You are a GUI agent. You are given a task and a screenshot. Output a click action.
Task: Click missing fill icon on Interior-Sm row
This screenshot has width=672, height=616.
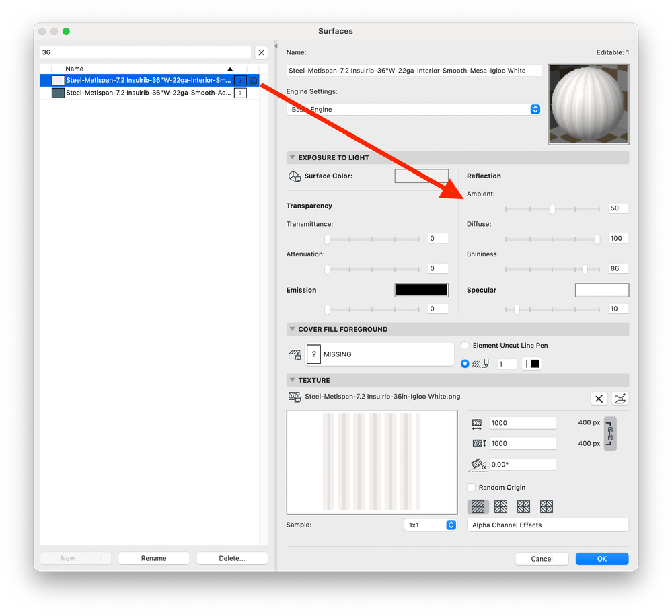click(x=240, y=80)
